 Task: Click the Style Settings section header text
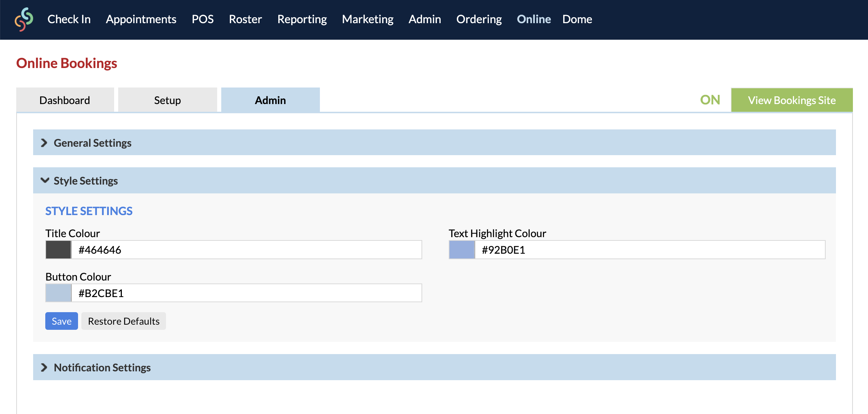click(x=86, y=181)
